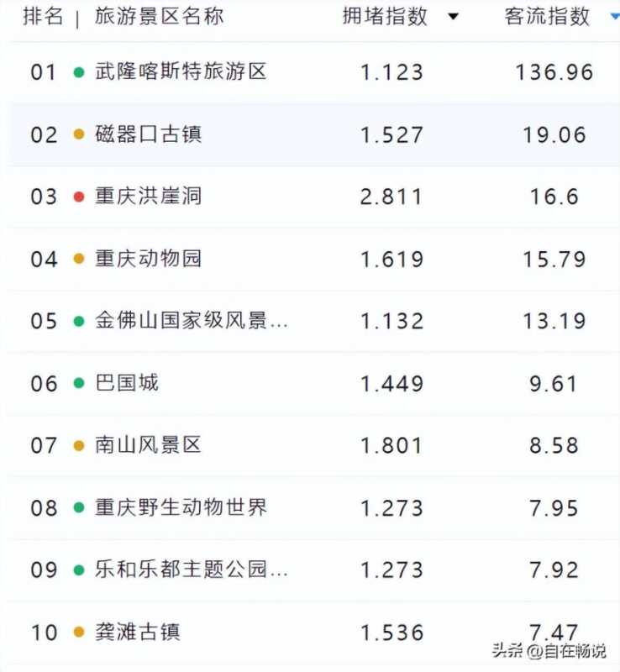The image size is (620, 672).
Task: Click the green status dot beside 武隆喀斯特旅游区
Action: click(79, 72)
